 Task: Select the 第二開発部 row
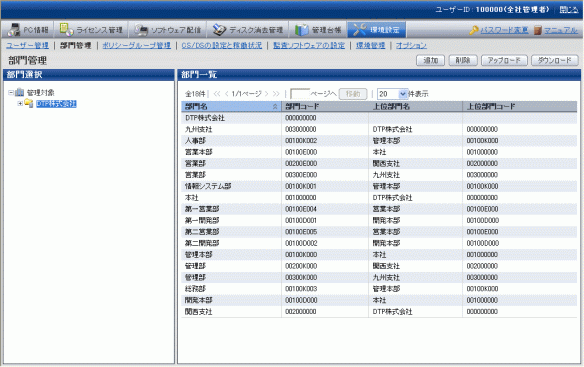[x=379, y=243]
